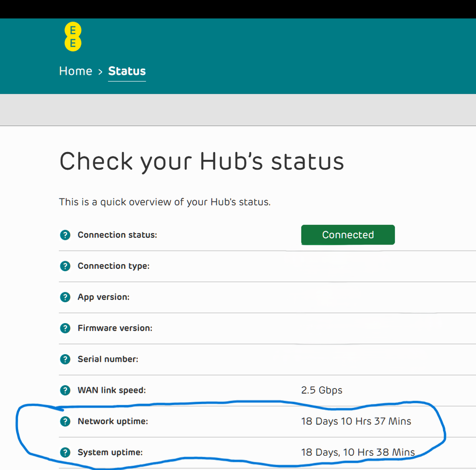
Task: Click the 'System uptime:' label
Action: point(110,452)
